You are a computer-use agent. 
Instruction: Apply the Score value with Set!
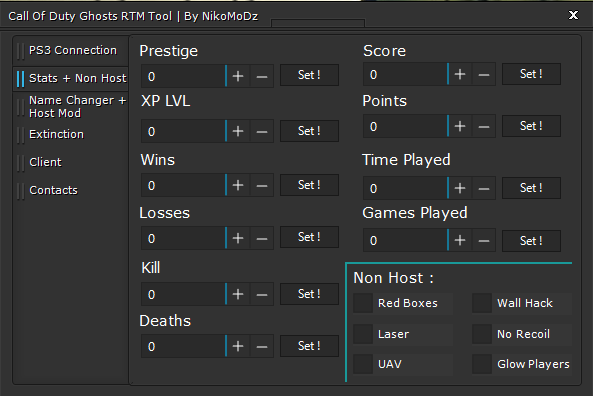coord(531,74)
